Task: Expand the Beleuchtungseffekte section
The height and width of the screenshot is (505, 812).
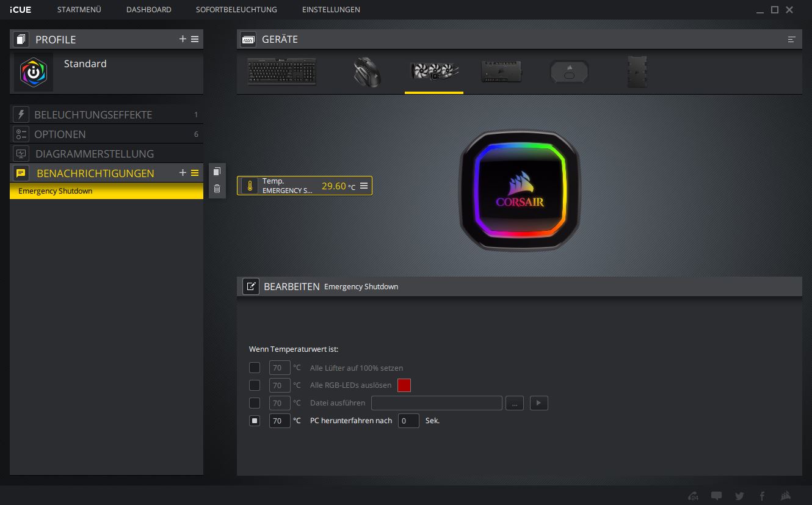Action: (106, 114)
